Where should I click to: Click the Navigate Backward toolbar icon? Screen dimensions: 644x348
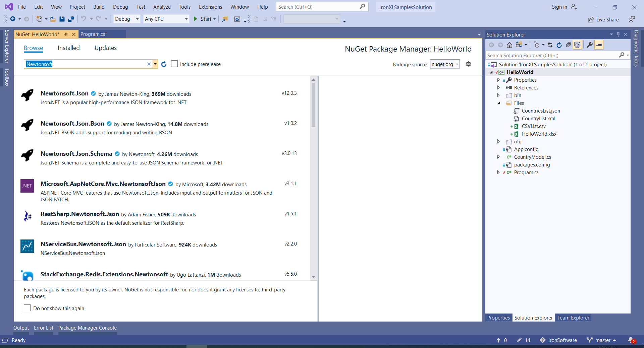coord(13,19)
